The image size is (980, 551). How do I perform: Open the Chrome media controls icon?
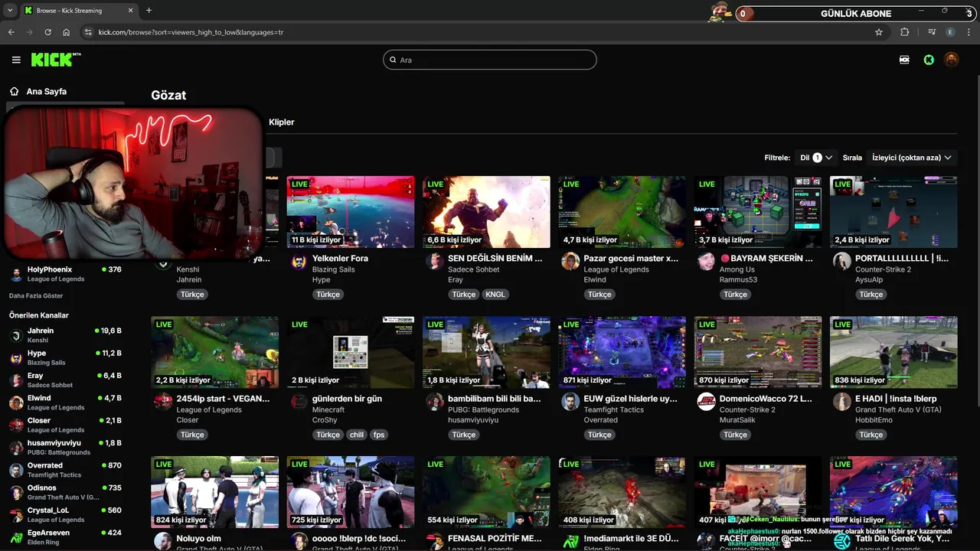[932, 32]
